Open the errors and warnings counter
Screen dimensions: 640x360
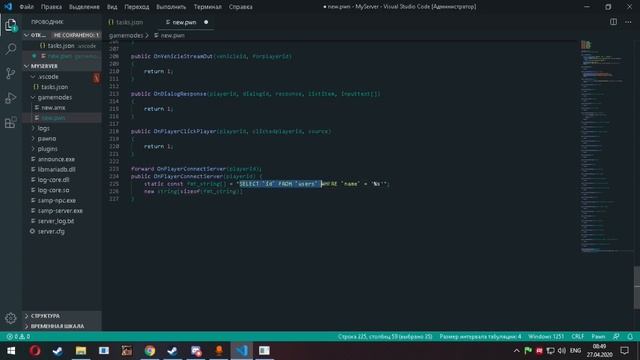[18, 337]
